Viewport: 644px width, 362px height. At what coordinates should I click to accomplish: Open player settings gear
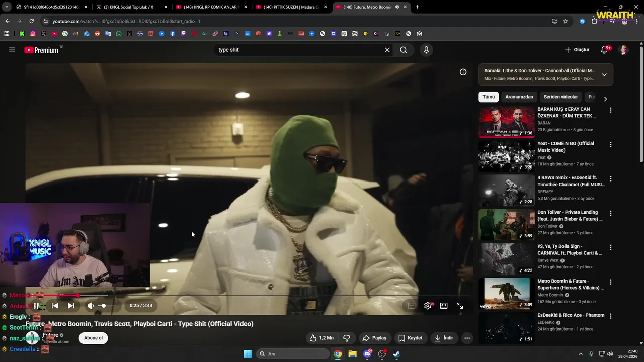pos(428,306)
